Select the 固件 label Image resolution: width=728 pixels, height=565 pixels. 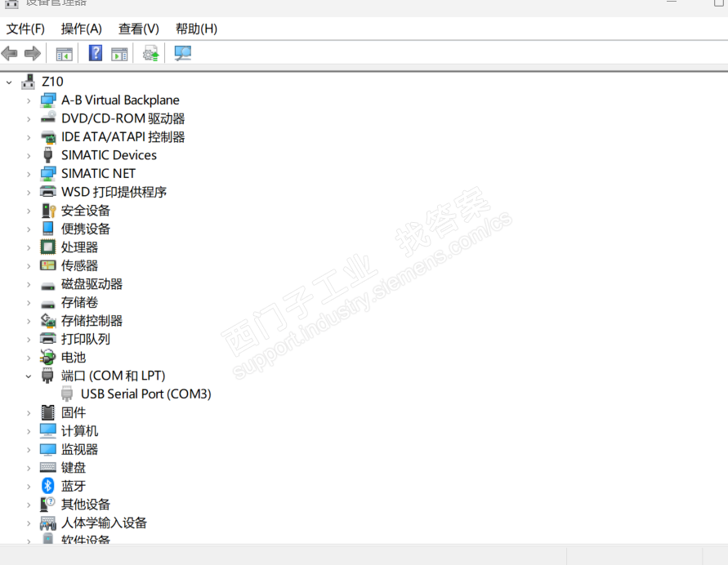pos(74,412)
